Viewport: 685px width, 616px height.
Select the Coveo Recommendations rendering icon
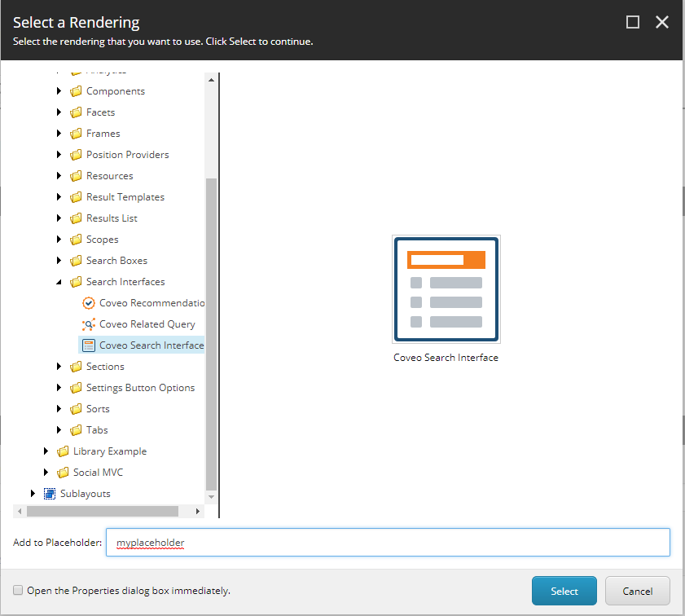point(88,302)
